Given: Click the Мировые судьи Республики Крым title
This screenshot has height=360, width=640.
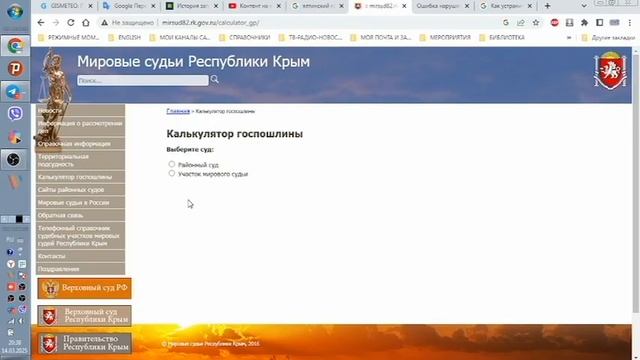Looking at the screenshot, I should 193,62.
